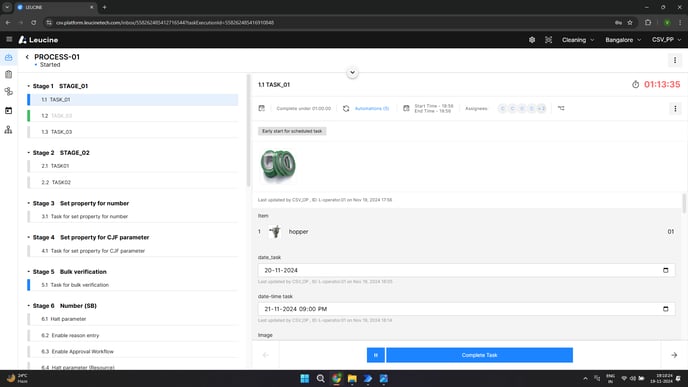Select 6.2 Enable reason entry task
Viewport: 688px width, 387px height.
133,335
